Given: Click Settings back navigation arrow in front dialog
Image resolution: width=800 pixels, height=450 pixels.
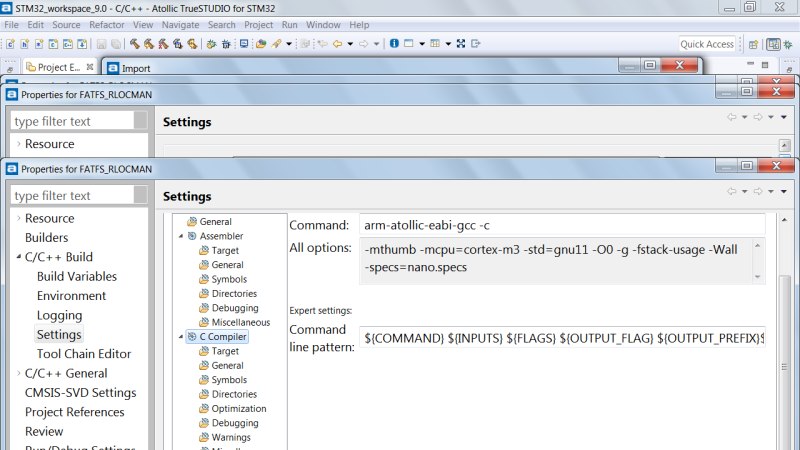Looking at the screenshot, I should [732, 191].
